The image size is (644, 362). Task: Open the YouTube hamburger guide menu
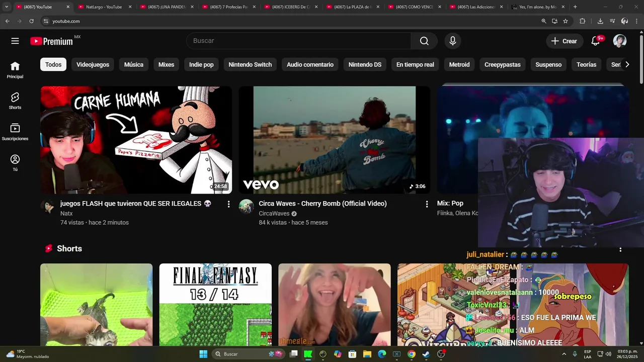[x=15, y=41]
